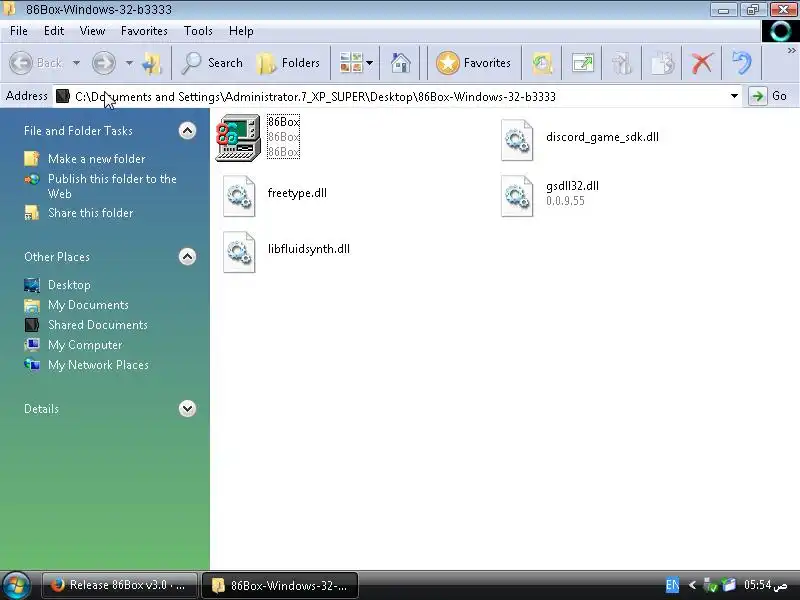The height and width of the screenshot is (600, 800).
Task: Open My Network Places link
Action: pos(98,365)
